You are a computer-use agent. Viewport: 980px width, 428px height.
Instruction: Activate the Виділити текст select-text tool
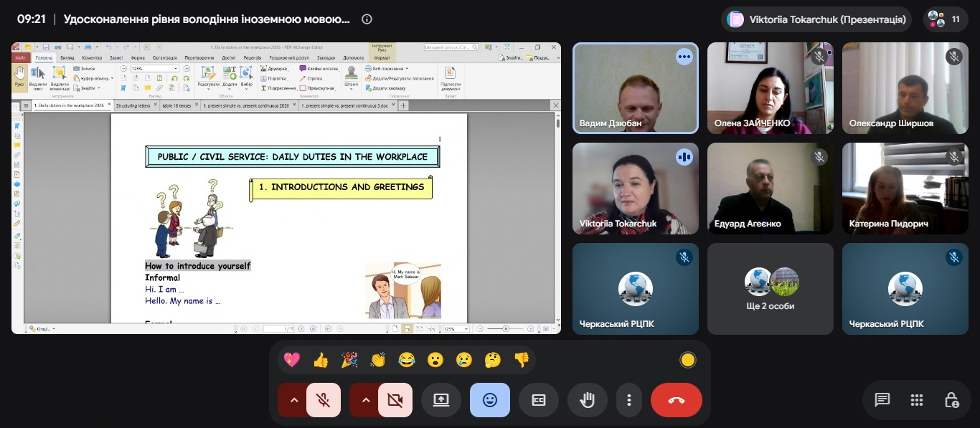38,78
